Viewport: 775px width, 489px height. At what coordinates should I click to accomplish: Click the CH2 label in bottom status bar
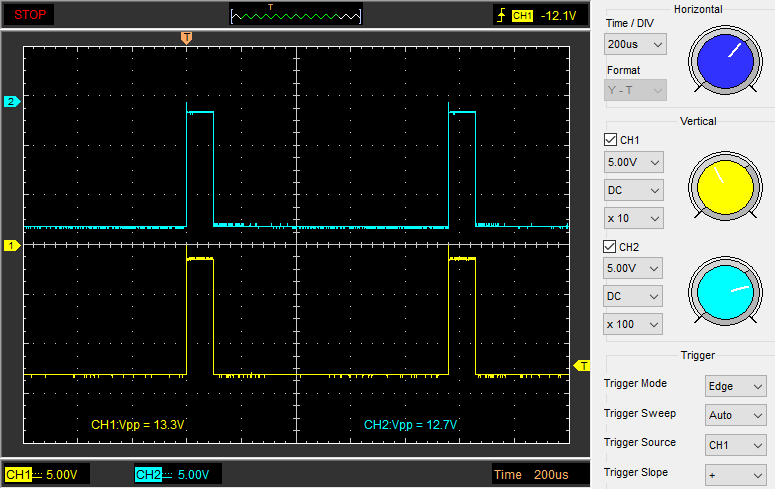pos(148,474)
